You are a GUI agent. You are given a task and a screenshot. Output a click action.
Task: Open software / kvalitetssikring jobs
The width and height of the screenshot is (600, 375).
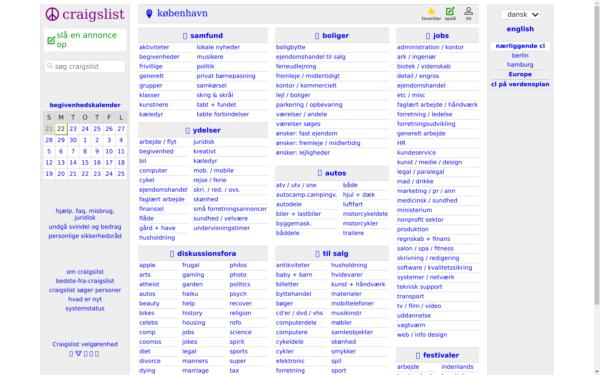click(x=434, y=268)
